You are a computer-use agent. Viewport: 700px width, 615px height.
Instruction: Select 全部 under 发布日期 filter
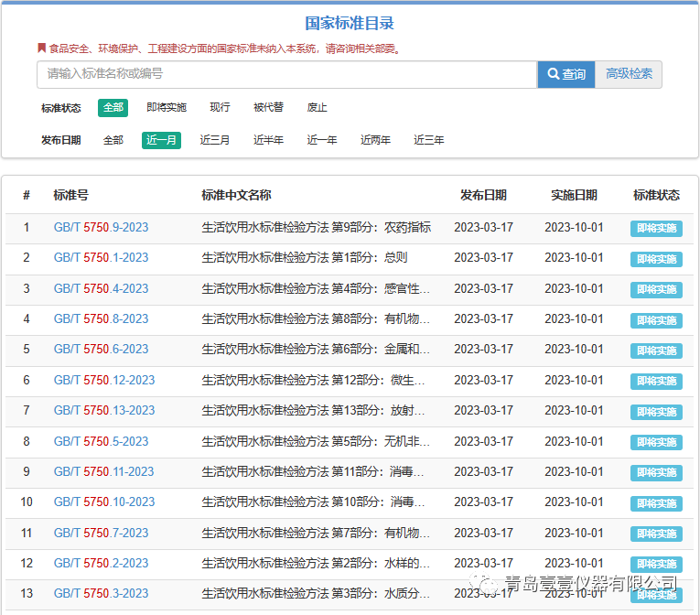click(113, 140)
